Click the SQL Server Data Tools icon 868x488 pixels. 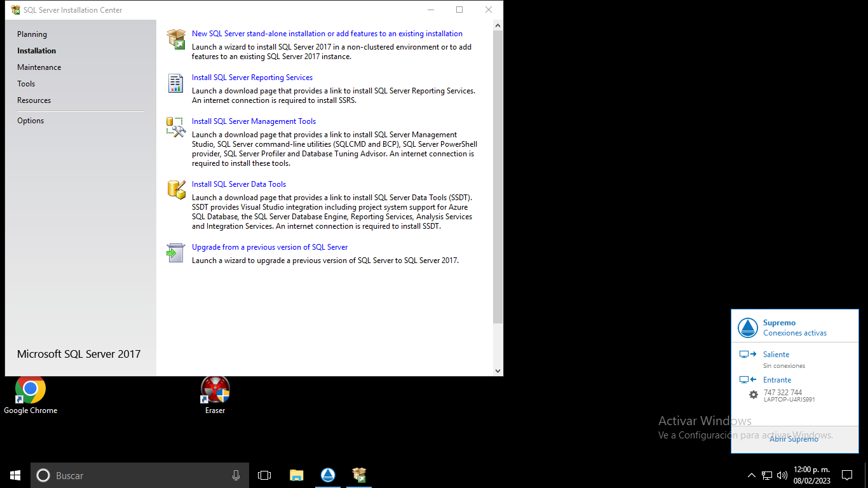176,189
